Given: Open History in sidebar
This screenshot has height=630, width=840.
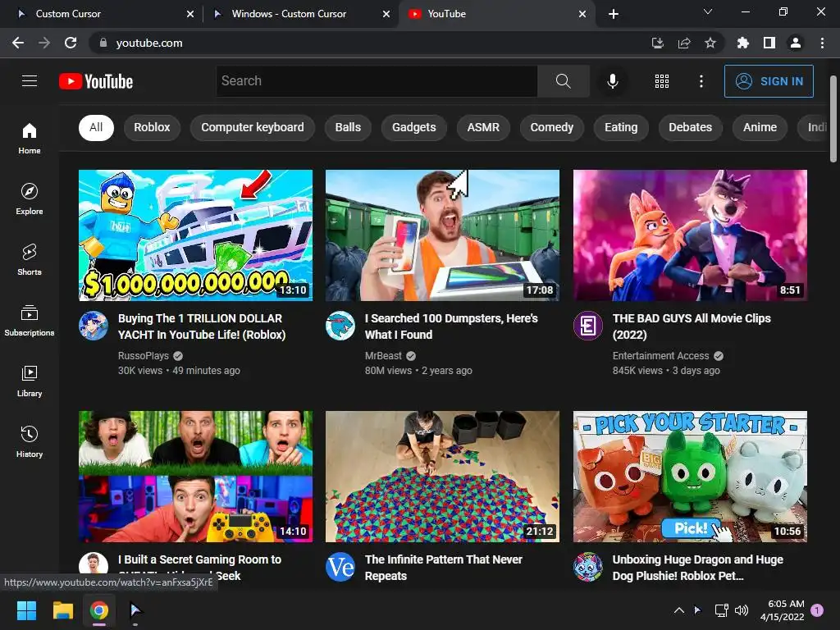Looking at the screenshot, I should click(x=30, y=441).
